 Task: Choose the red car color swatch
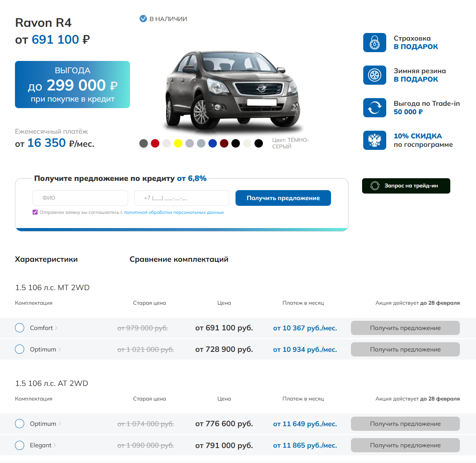155,143
